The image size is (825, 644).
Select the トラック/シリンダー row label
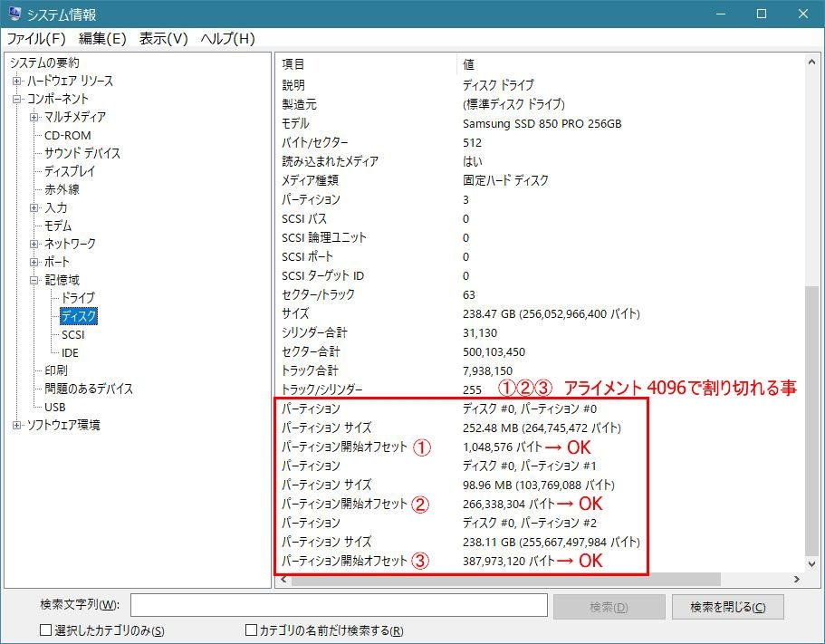322,389
